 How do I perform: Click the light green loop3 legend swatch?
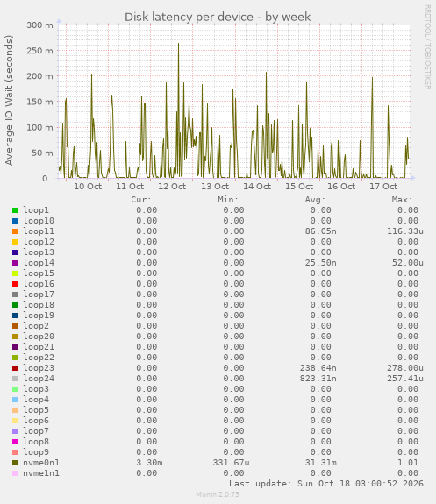click(x=15, y=389)
